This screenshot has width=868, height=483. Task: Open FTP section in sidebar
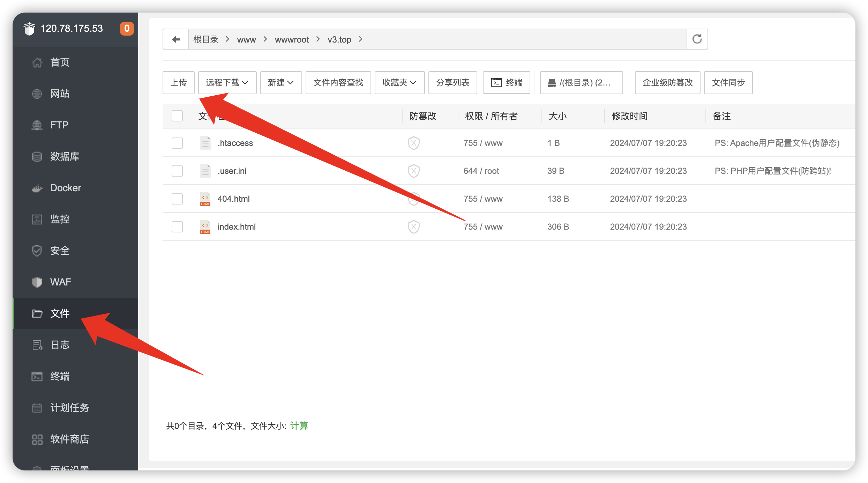pyautogui.click(x=75, y=125)
